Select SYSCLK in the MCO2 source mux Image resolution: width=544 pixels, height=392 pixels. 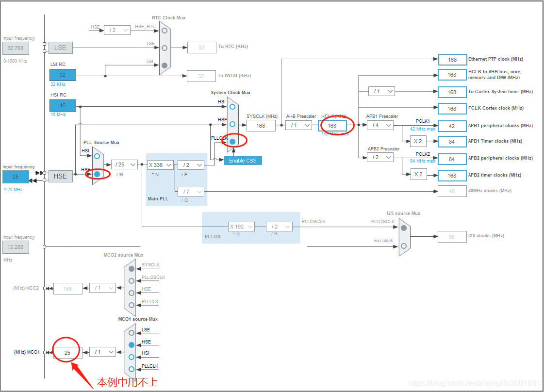pos(131,269)
